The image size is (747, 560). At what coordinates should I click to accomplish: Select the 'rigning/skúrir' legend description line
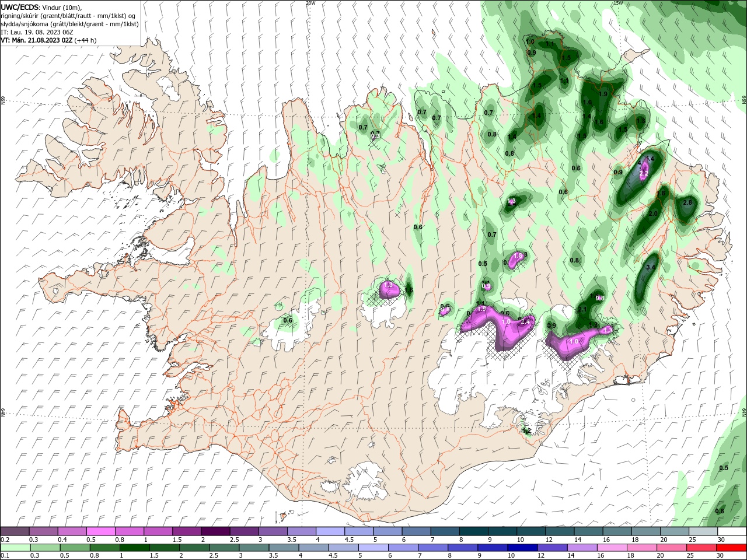(67, 16)
